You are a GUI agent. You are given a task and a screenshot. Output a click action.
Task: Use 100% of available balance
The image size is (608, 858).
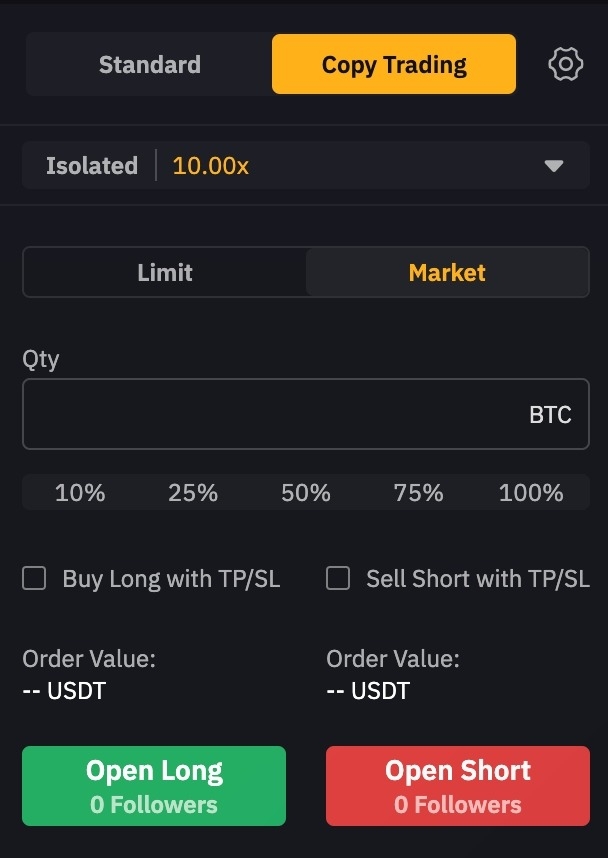pos(532,492)
